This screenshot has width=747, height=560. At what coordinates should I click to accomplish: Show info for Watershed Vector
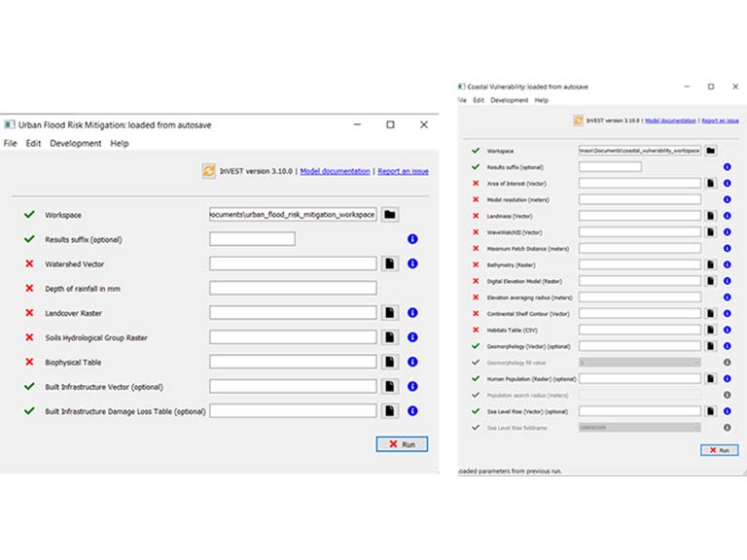click(412, 263)
